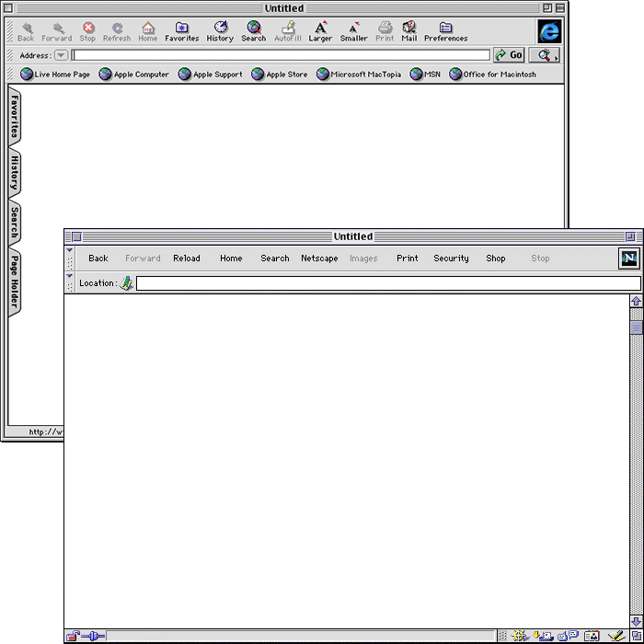Click the Print icon in Internet Explorer toolbar
This screenshot has width=644, height=644.
coord(385,27)
